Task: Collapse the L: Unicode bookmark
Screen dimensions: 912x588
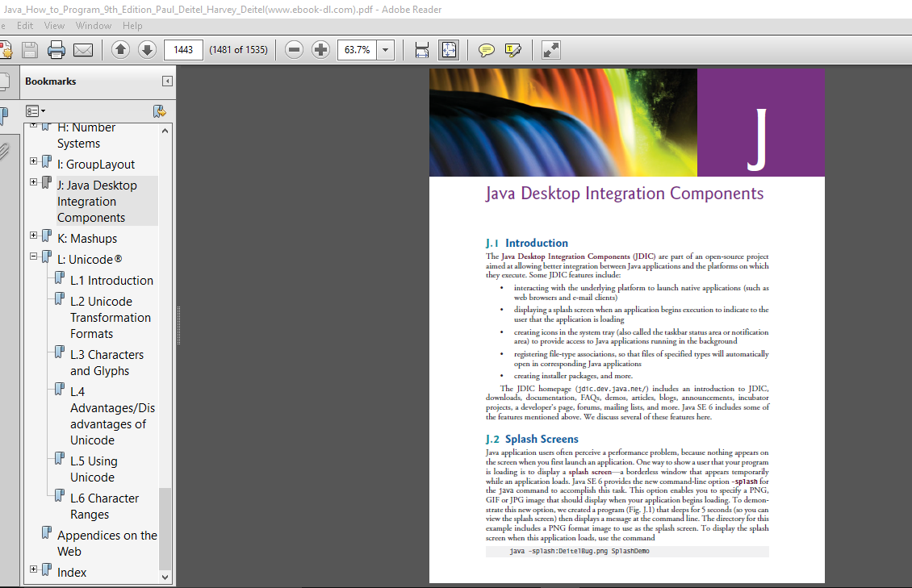Action: coord(34,256)
